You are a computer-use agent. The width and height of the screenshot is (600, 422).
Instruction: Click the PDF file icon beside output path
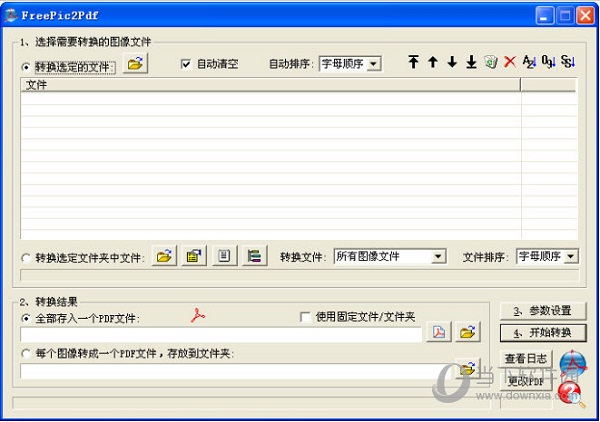(x=439, y=332)
